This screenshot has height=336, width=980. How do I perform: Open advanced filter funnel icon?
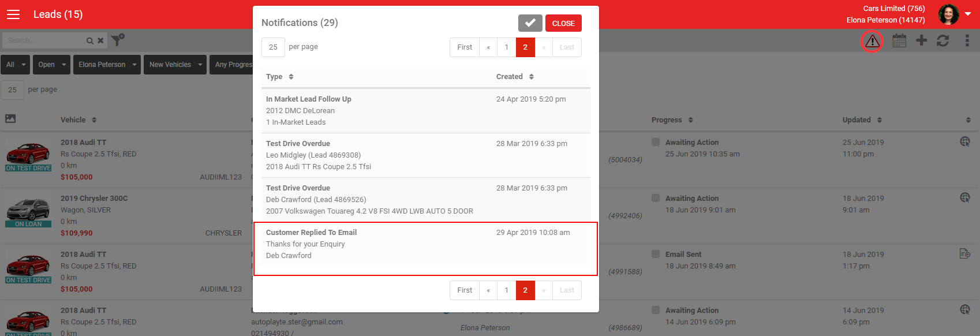pos(118,40)
